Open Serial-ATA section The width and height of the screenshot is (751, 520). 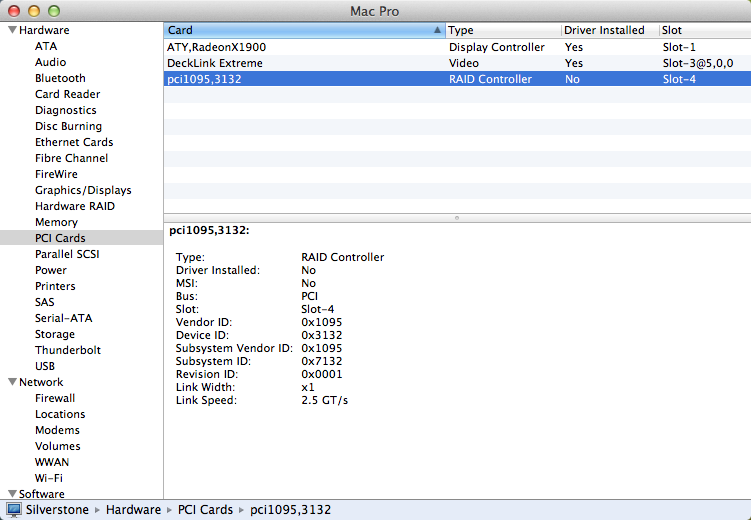tap(63, 318)
